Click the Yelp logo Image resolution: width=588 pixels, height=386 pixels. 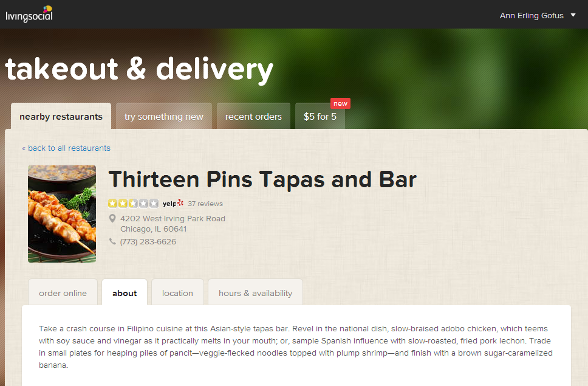pos(173,203)
